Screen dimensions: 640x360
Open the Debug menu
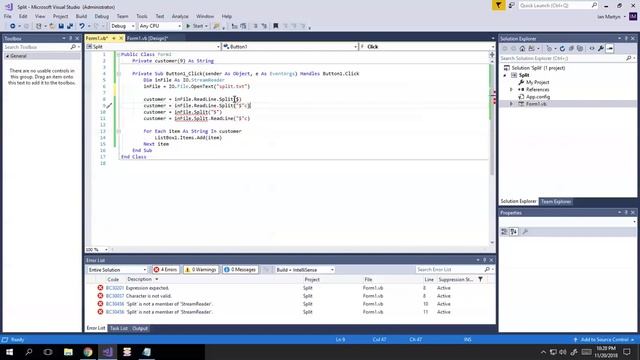(102, 16)
